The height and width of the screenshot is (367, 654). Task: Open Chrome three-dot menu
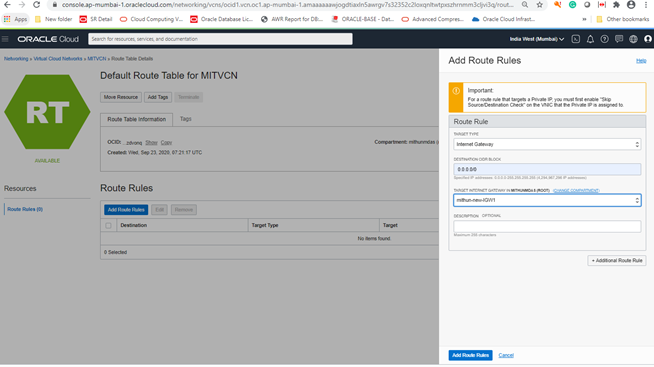point(646,5)
